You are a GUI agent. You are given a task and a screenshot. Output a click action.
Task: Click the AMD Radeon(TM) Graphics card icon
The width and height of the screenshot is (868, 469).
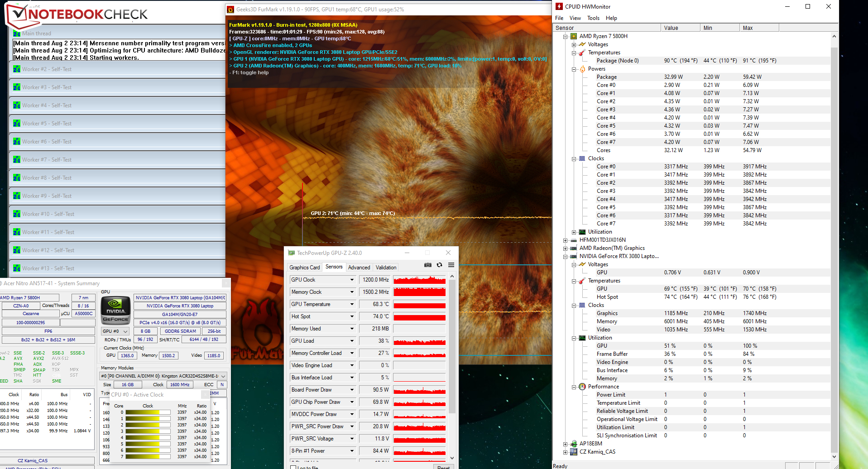[574, 248]
